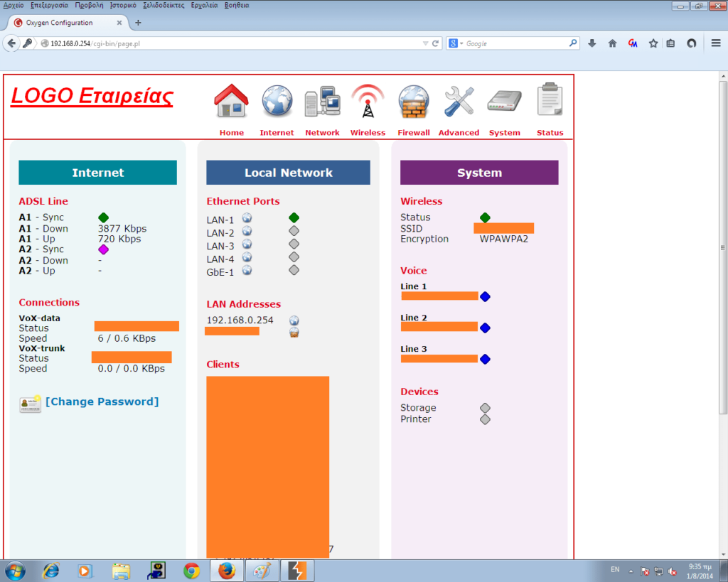728x582 pixels.
Task: Click the Change Password link
Action: (102, 402)
